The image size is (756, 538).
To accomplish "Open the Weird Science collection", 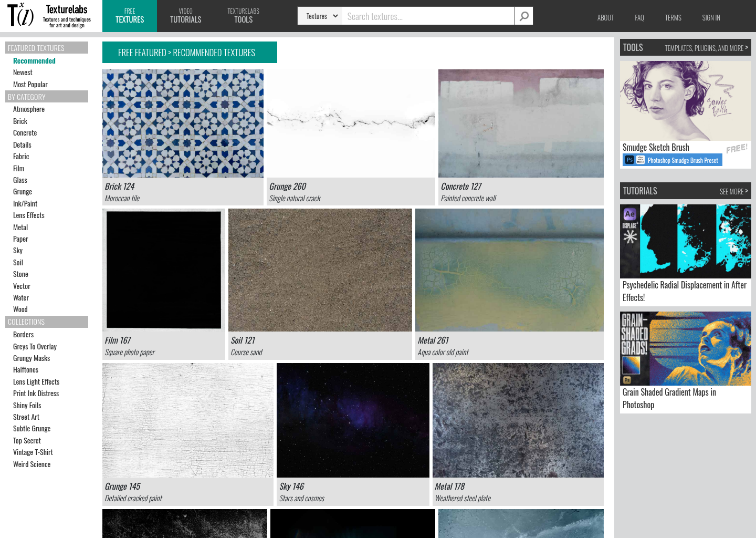I will point(32,464).
